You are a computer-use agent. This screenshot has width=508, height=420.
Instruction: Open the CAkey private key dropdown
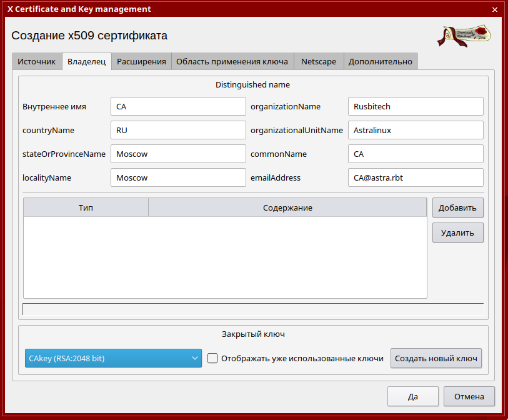[x=113, y=358]
